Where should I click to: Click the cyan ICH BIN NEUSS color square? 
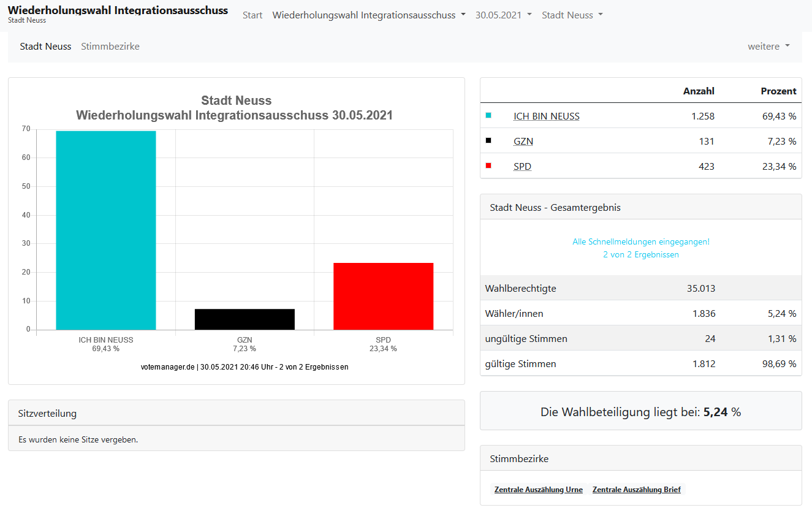pos(488,115)
